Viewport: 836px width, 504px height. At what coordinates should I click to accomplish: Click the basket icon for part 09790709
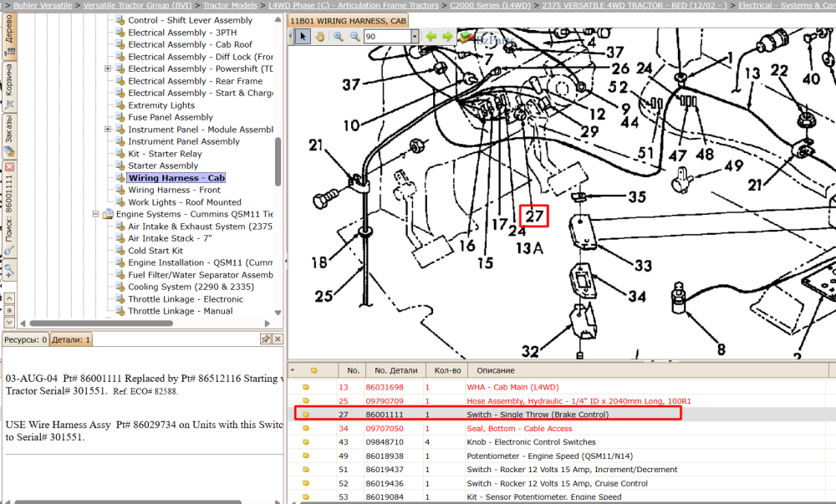[306, 400]
